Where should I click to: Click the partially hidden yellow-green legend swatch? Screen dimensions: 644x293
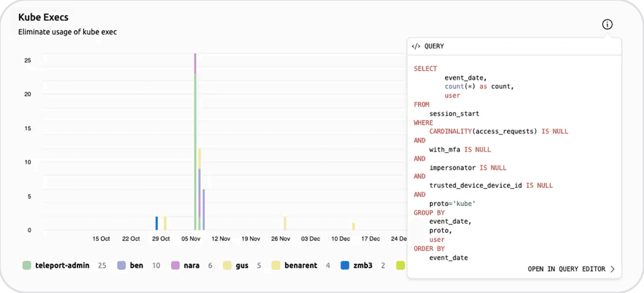tap(401, 265)
